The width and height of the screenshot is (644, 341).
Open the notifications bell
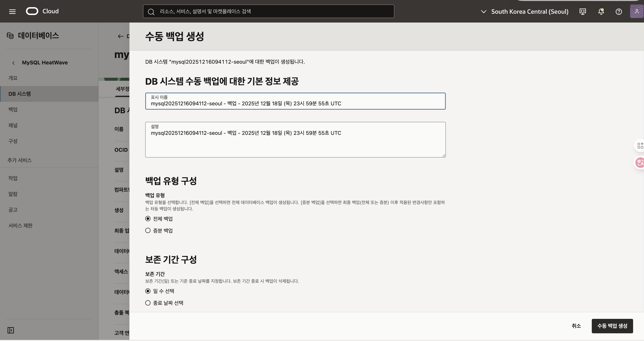click(x=601, y=11)
